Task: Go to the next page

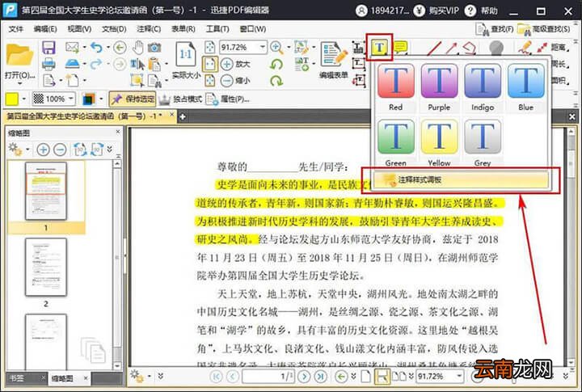Action: point(304,377)
